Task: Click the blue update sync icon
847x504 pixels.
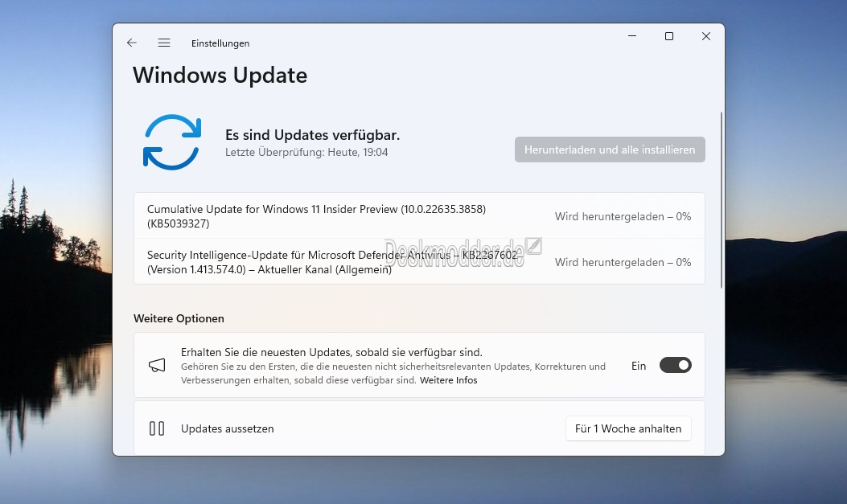Action: (x=172, y=142)
